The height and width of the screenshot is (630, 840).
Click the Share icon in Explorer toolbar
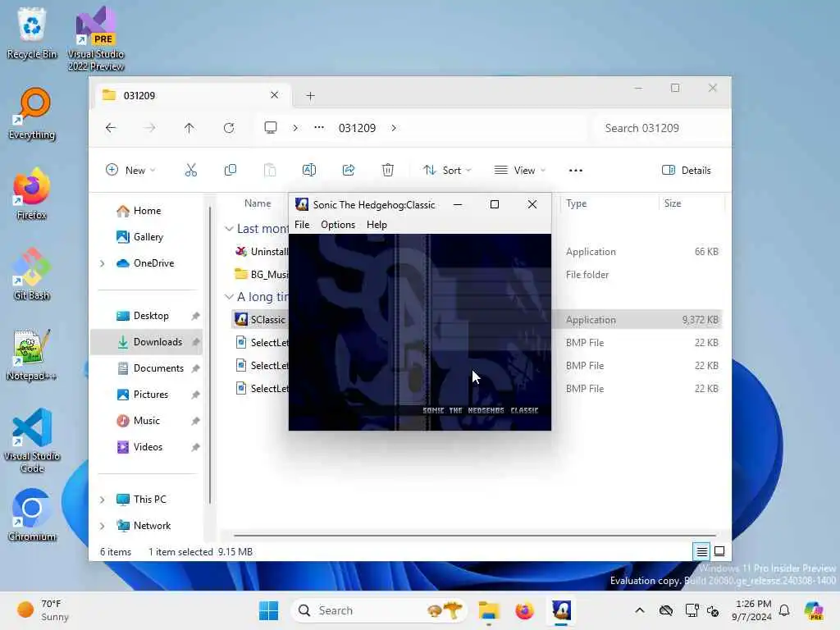tap(348, 170)
